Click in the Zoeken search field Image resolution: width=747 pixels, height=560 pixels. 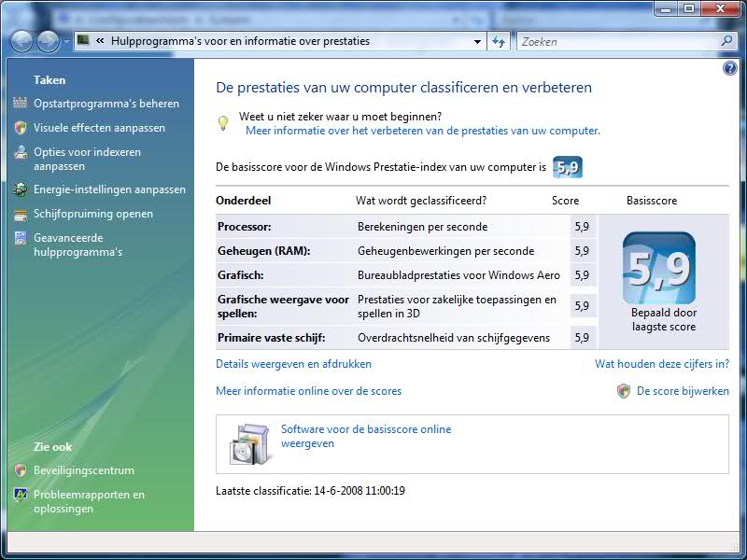pos(616,41)
